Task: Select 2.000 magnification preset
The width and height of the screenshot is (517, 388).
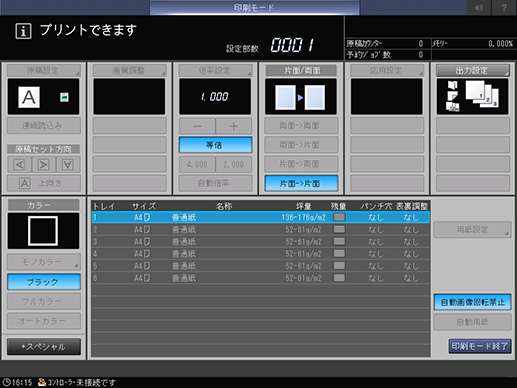Action: (x=234, y=164)
